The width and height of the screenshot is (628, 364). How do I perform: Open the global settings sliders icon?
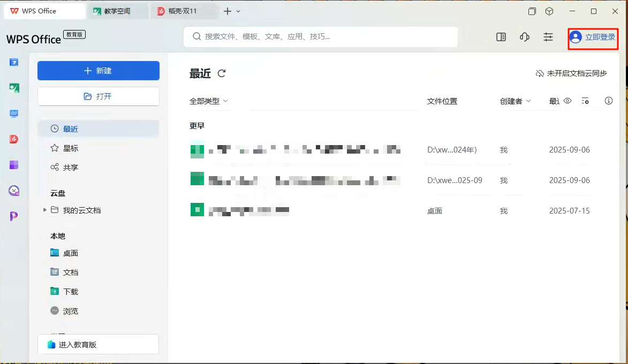[x=548, y=37]
